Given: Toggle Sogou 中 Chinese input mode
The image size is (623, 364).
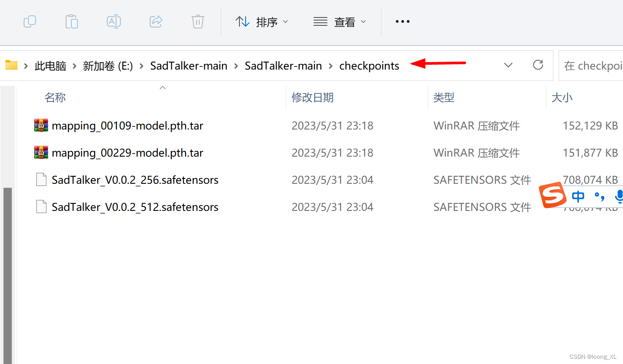Looking at the screenshot, I should (x=578, y=196).
